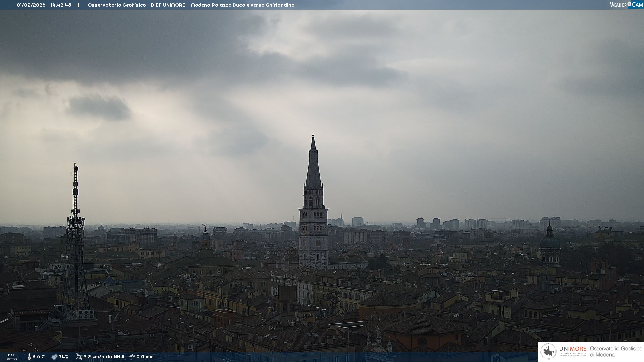Click the UNIMORE horseman seal emblem

click(548, 352)
